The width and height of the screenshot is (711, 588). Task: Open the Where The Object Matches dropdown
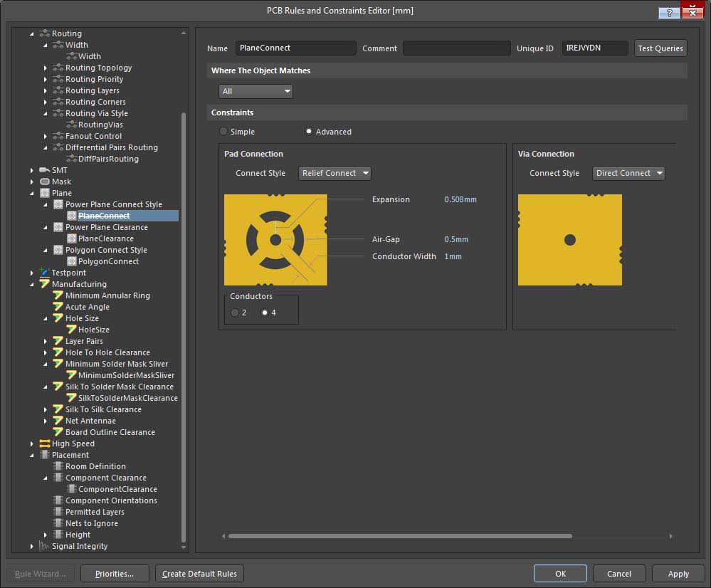(256, 91)
